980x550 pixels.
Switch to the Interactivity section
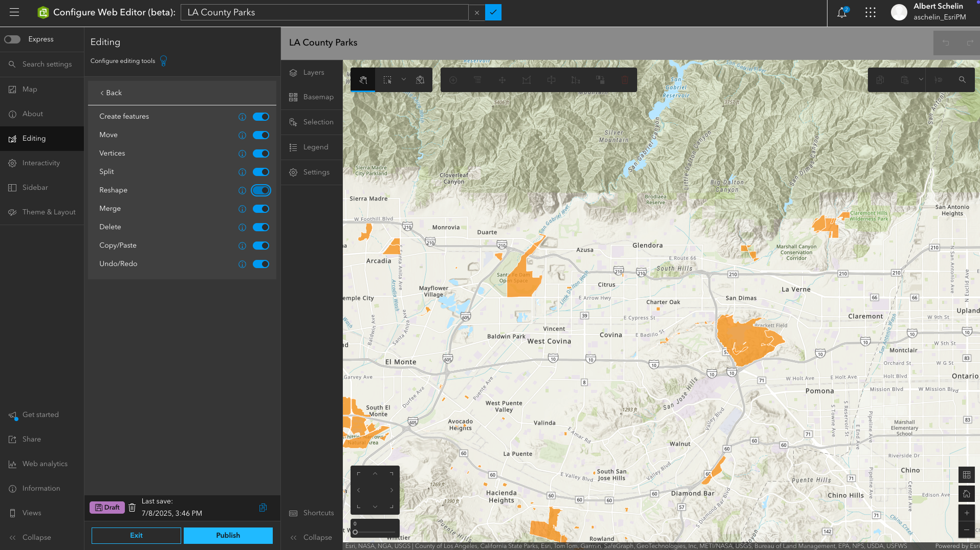(x=41, y=163)
